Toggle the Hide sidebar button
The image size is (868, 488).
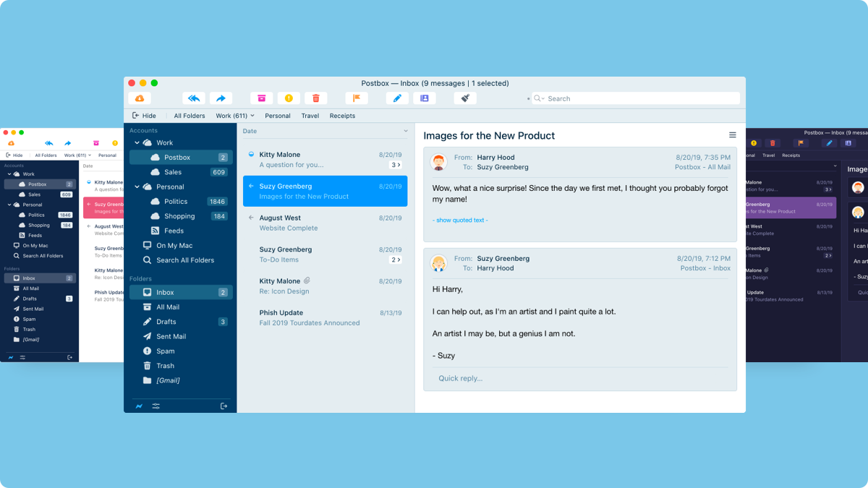point(144,116)
